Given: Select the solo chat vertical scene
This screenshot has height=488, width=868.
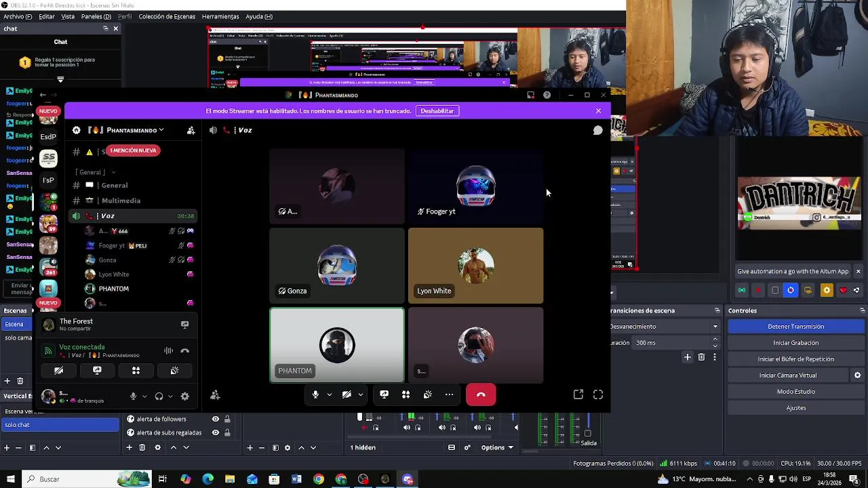Looking at the screenshot, I should click(x=60, y=425).
